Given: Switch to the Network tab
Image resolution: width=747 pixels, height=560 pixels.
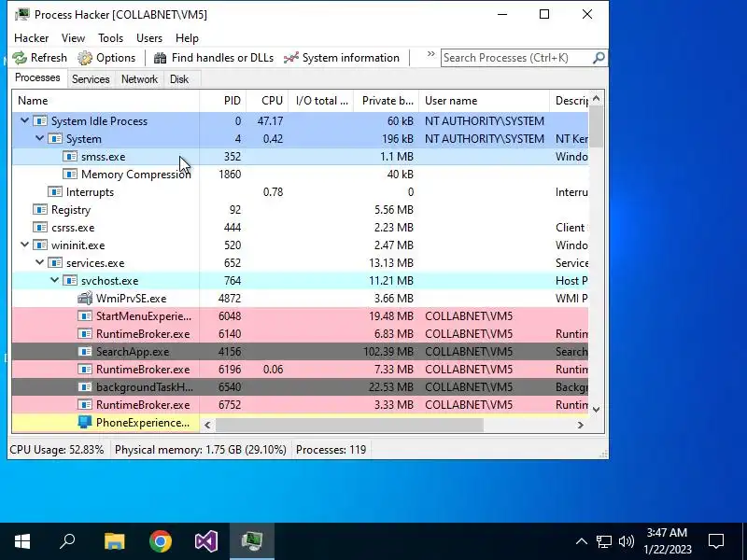Looking at the screenshot, I should [139, 79].
